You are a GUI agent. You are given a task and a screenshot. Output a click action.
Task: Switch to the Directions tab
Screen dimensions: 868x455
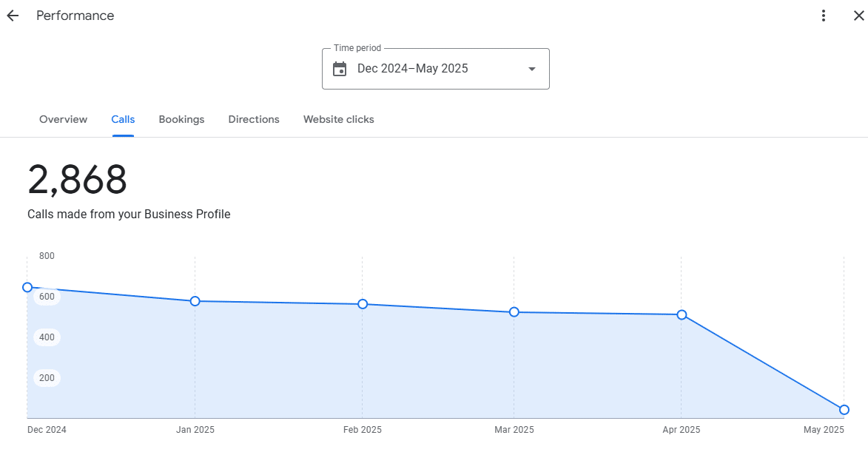click(254, 120)
